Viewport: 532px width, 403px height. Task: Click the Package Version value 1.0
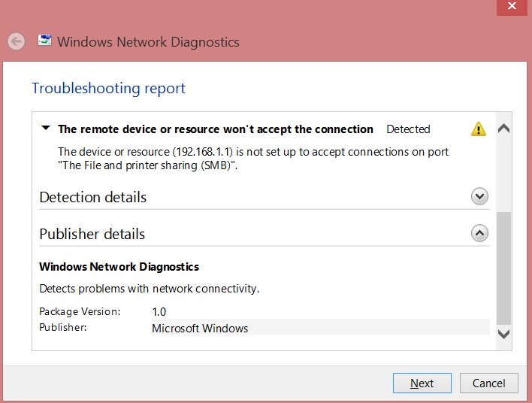coord(159,311)
